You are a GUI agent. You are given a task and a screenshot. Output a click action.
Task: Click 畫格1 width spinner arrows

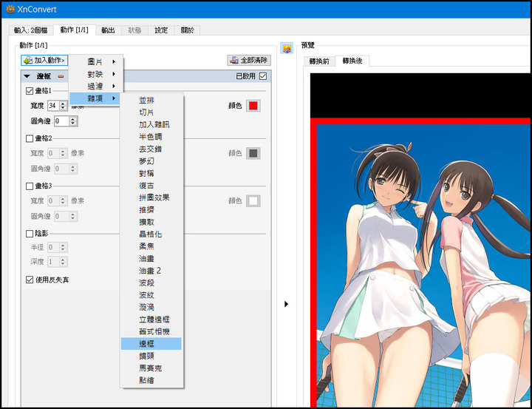pyautogui.click(x=63, y=106)
